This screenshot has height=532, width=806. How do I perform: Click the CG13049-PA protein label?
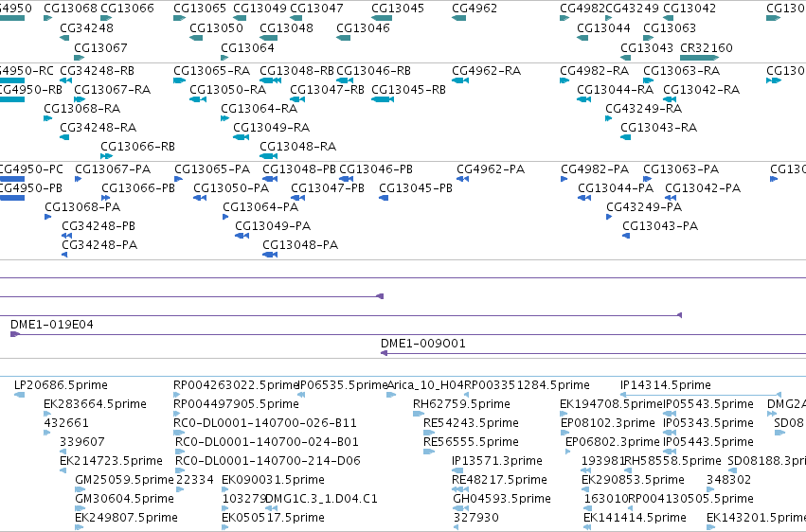[273, 226]
